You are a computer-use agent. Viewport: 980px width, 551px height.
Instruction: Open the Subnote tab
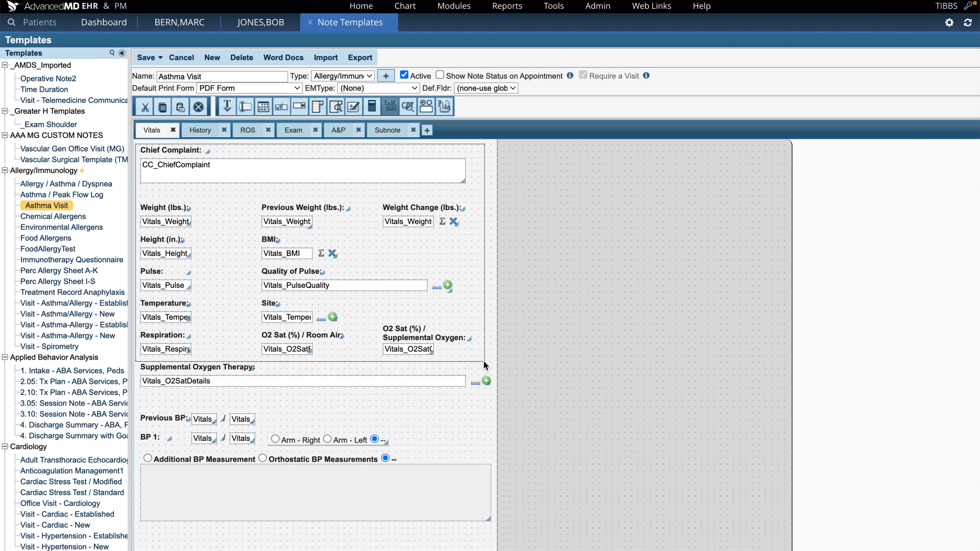pos(387,130)
